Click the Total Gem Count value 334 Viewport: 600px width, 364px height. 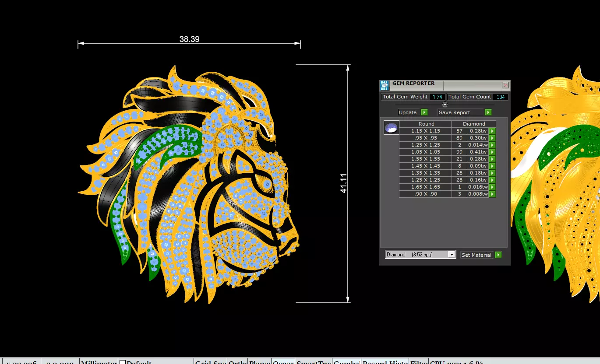tap(501, 97)
